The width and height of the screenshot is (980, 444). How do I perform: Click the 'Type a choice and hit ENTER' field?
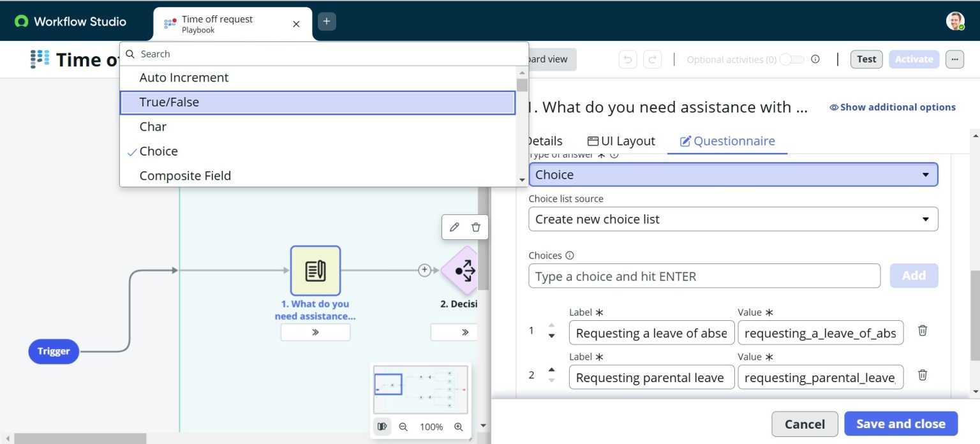click(x=704, y=276)
